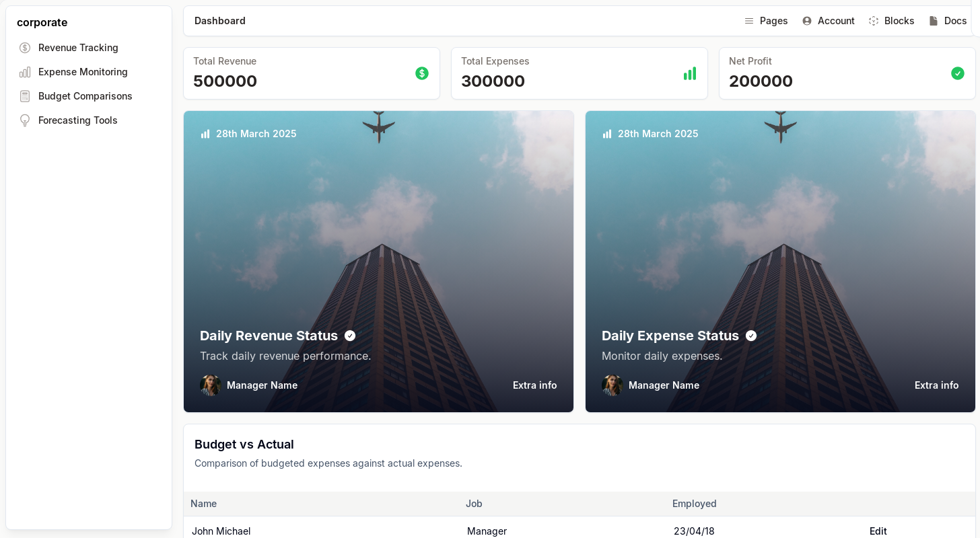Open the Pages menu

766,21
